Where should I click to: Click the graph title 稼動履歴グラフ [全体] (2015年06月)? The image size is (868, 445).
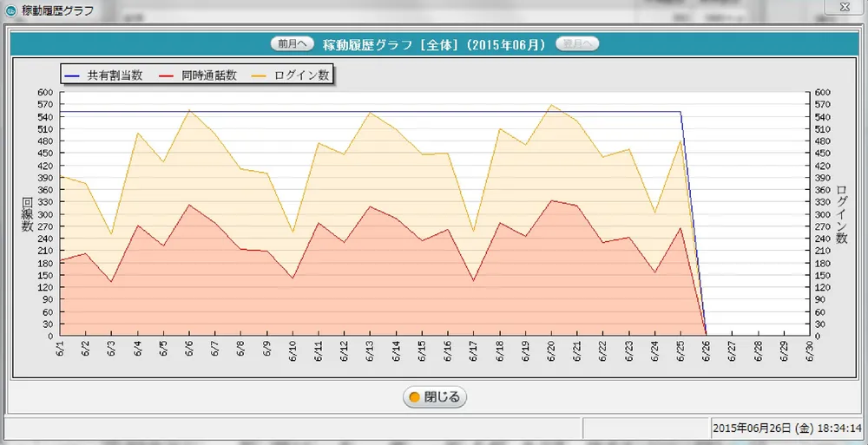click(435, 44)
